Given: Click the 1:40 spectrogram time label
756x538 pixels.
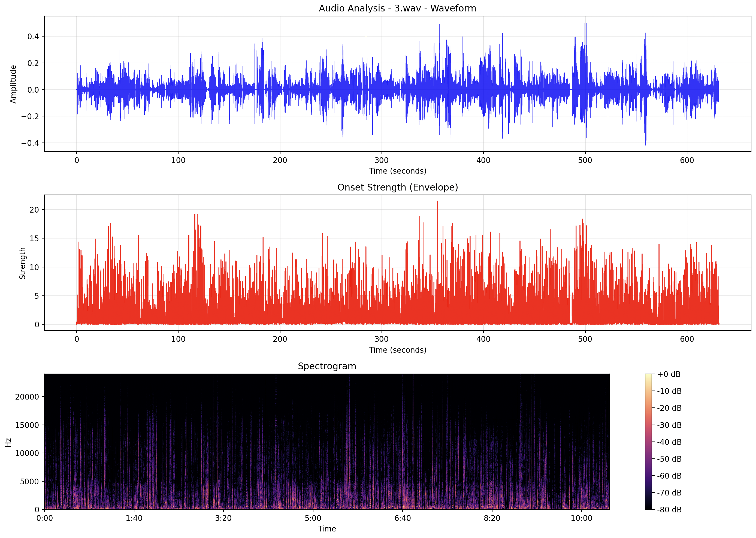Looking at the screenshot, I should [134, 518].
